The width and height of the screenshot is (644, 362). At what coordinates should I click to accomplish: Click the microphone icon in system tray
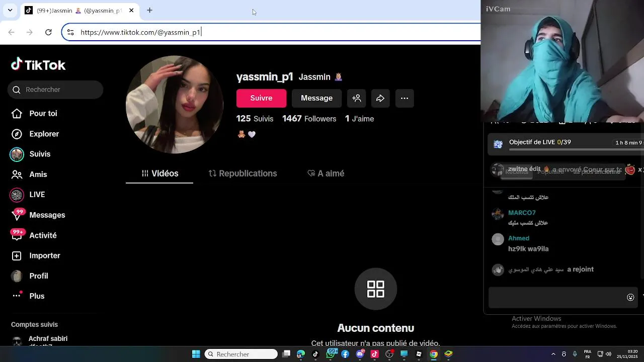575,354
